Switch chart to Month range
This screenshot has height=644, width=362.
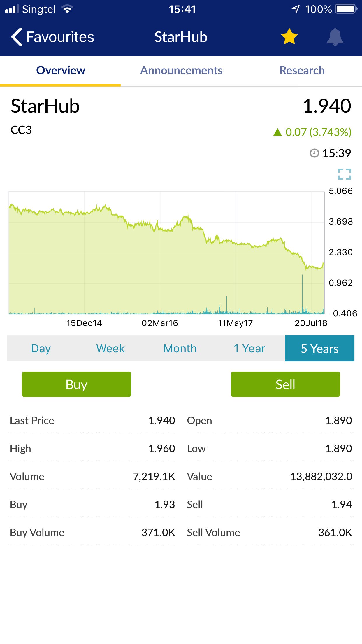click(180, 348)
